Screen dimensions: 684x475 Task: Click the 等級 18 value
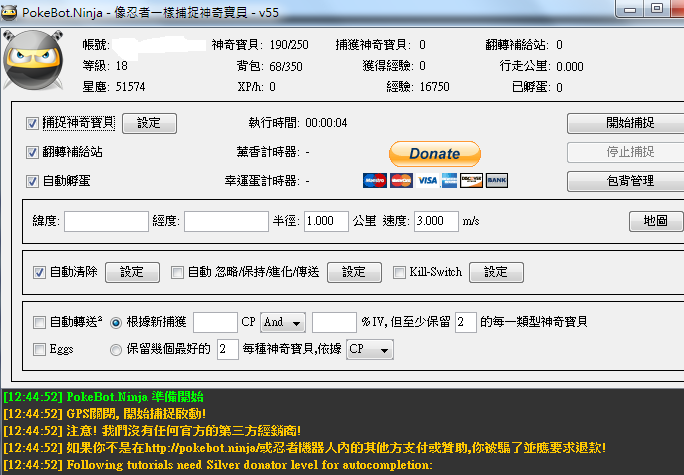(x=122, y=66)
